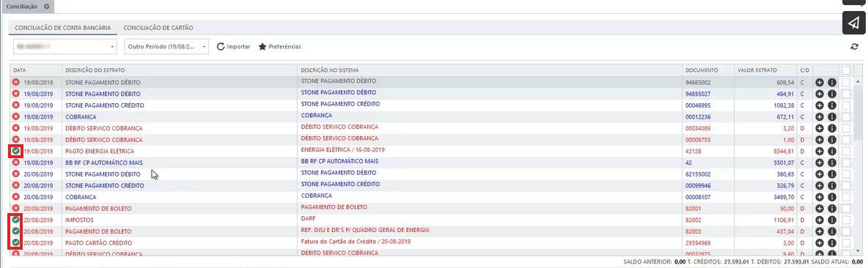Toggle the select-all checkbox in table header
868x268 pixels.
click(x=846, y=70)
